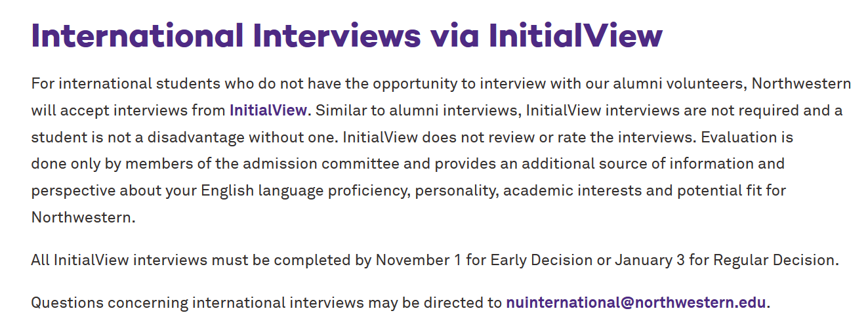Click the word "Northwestern." ending first paragraph
The height and width of the screenshot is (336, 868).
tap(83, 217)
